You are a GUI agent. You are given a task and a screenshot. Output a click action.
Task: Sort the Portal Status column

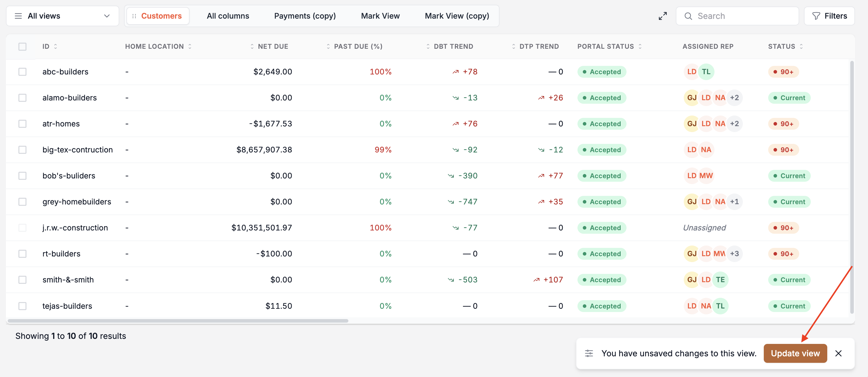click(640, 47)
